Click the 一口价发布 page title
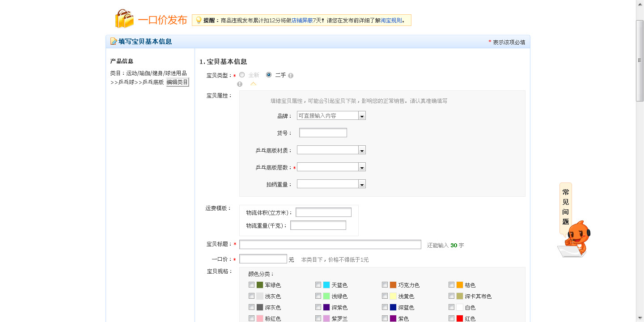This screenshot has height=322, width=644. 162,20
